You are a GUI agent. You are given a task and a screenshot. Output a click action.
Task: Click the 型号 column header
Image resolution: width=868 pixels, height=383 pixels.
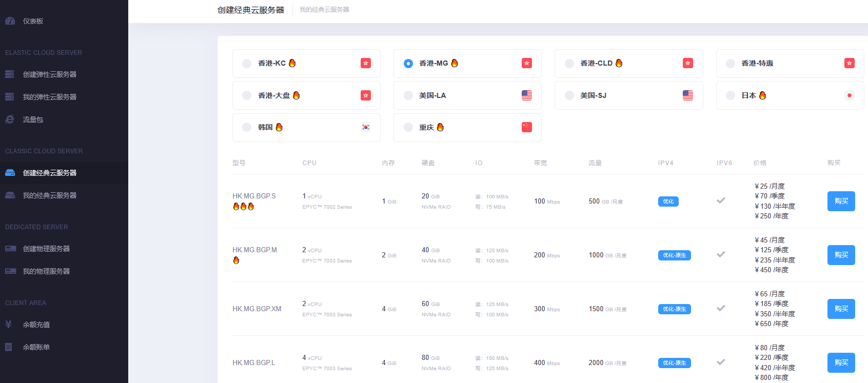[239, 163]
